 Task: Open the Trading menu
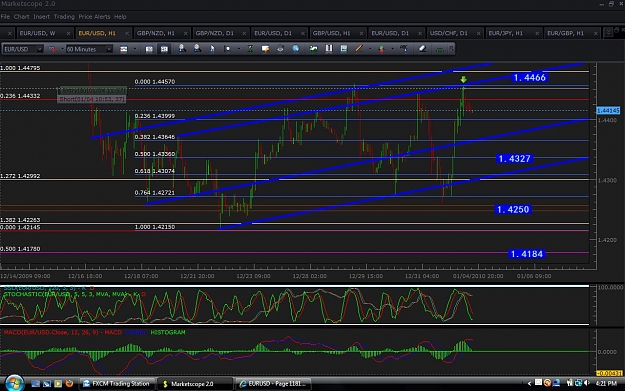pos(64,17)
